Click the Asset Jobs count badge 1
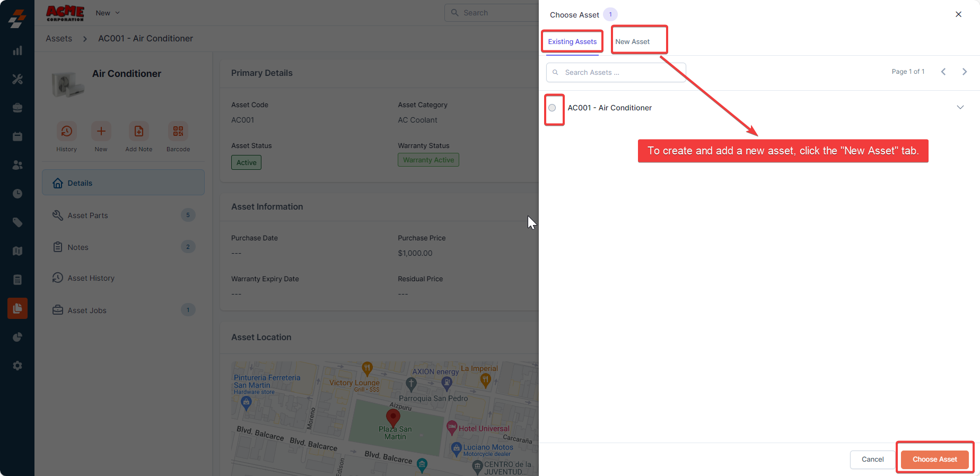 point(188,310)
